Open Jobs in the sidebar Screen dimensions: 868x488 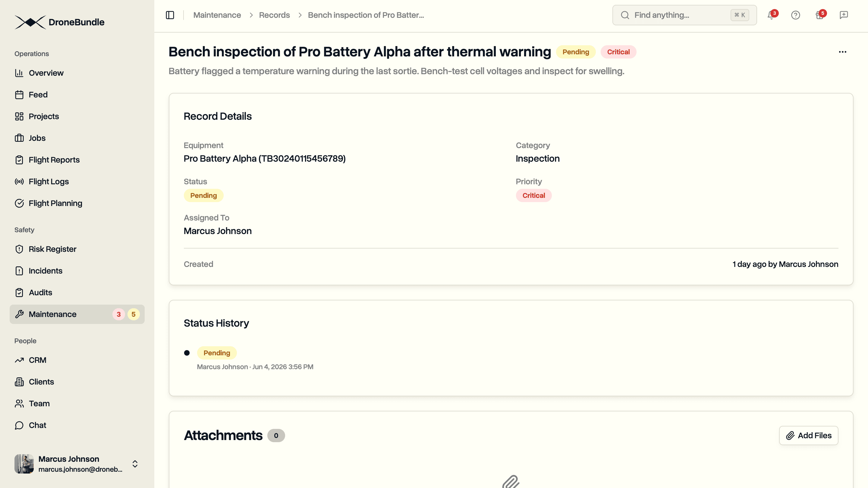click(77, 138)
